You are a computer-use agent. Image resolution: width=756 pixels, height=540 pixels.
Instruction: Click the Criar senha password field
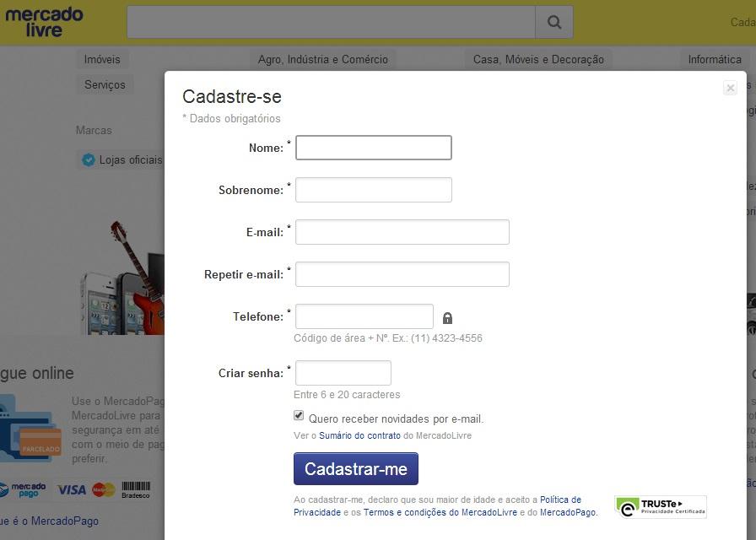[343, 373]
